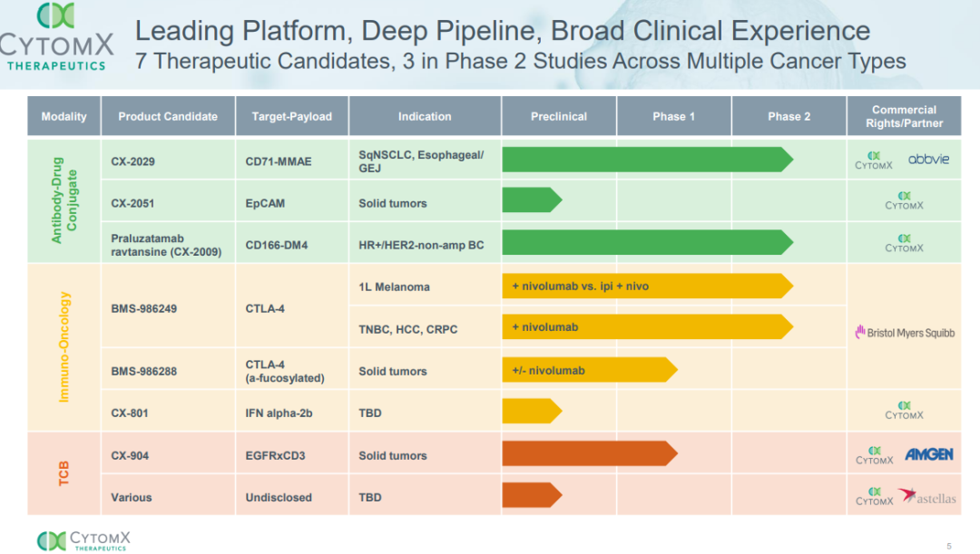Select the Phase 2 column header
Image resolution: width=980 pixels, height=554 pixels.
789,116
